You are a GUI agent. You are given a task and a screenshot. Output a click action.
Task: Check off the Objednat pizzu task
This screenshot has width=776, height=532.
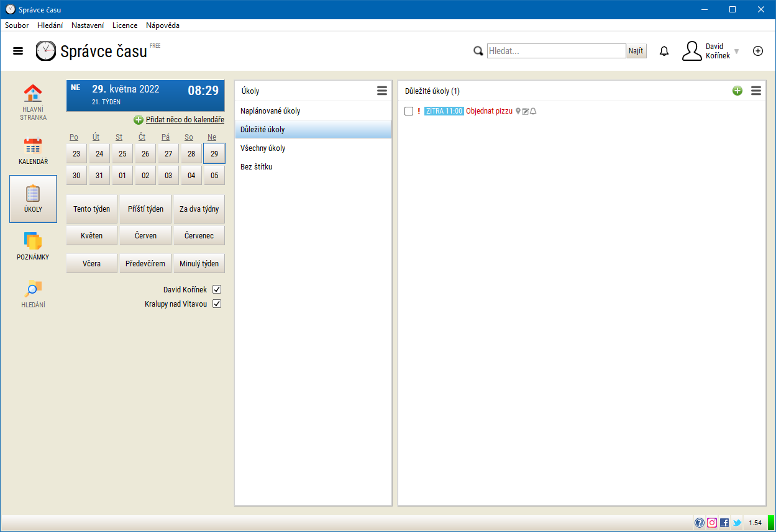coord(409,111)
